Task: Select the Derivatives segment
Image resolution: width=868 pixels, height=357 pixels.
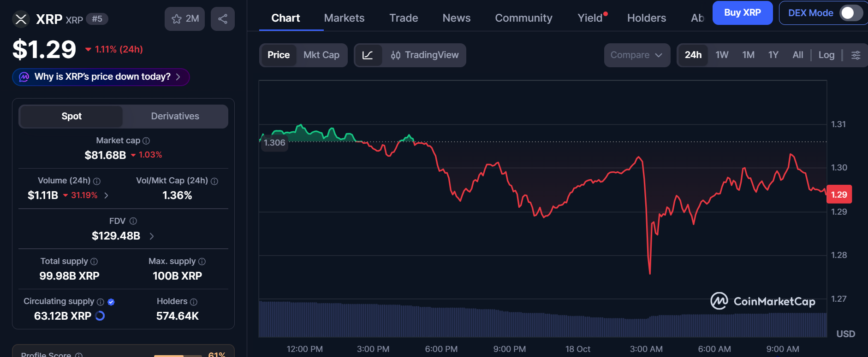Action: 175,117
